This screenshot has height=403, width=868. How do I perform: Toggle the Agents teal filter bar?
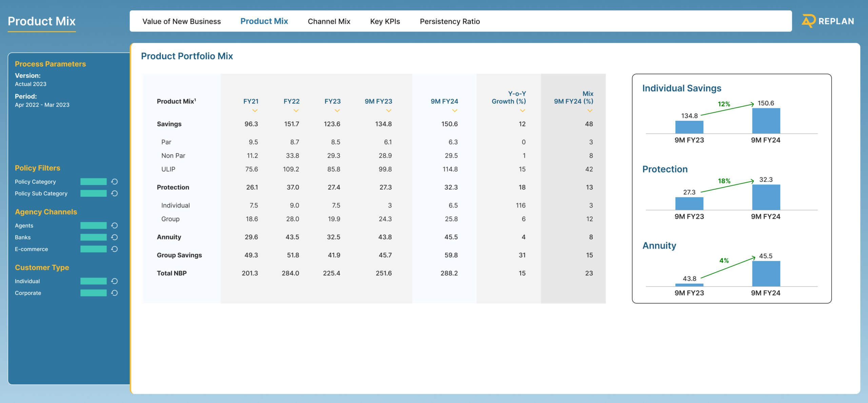pos(93,226)
